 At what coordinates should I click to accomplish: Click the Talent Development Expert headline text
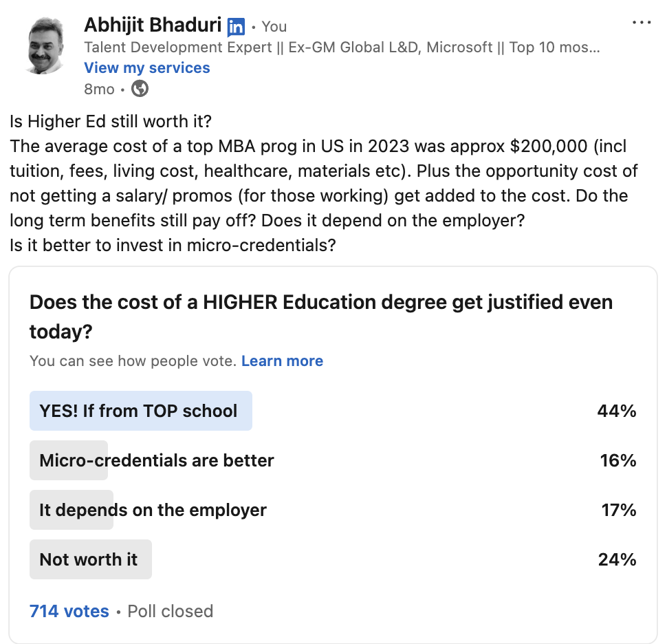click(342, 47)
